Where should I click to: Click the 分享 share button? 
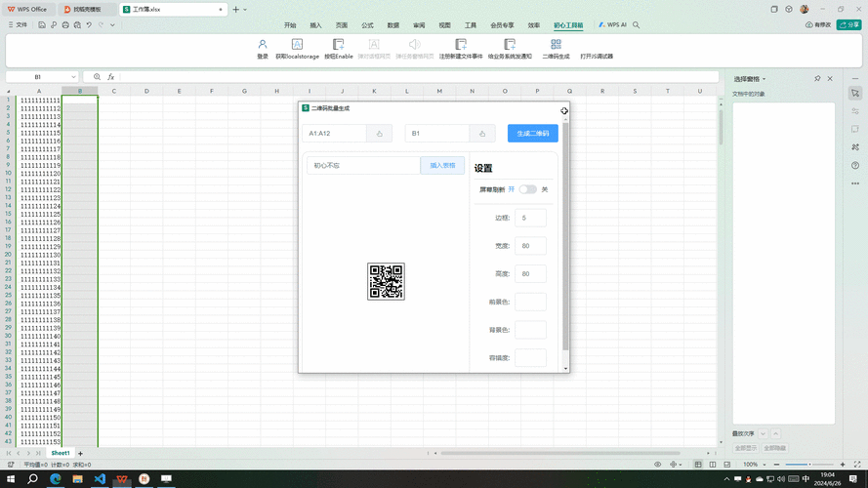coord(849,25)
